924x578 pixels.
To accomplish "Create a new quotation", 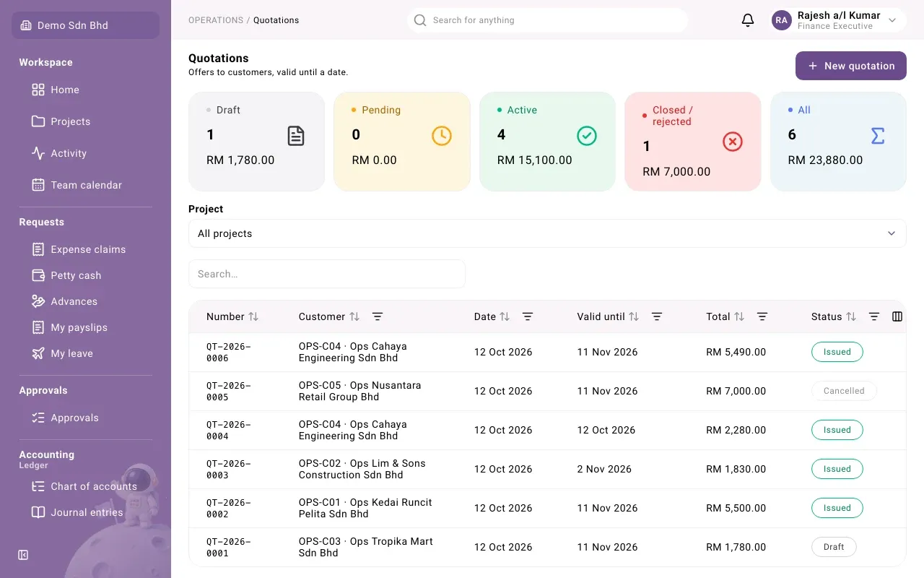I will (x=851, y=66).
